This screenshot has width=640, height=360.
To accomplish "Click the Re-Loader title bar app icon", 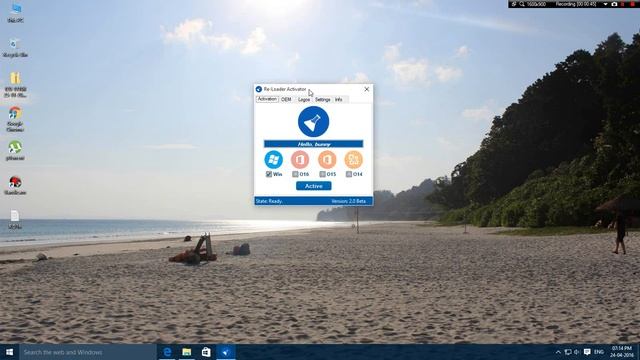I will pyautogui.click(x=259, y=89).
